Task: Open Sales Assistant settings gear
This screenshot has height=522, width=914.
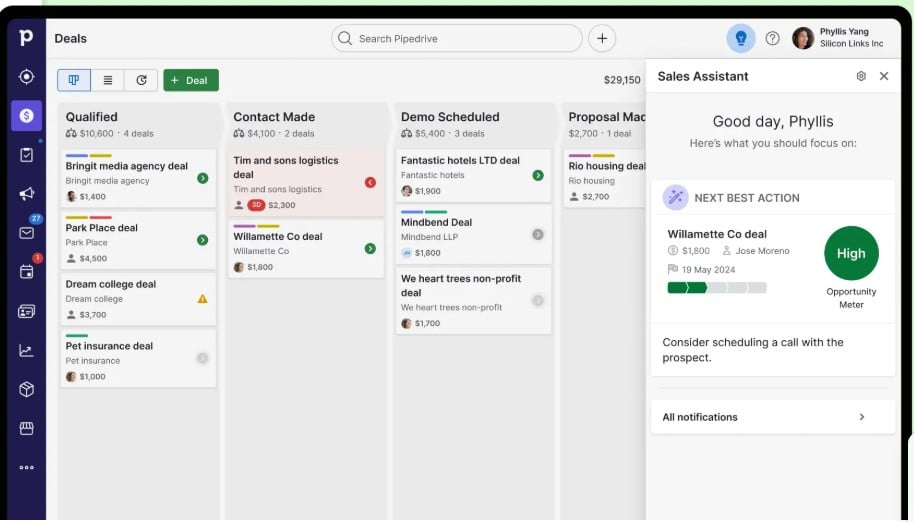Action: click(861, 76)
